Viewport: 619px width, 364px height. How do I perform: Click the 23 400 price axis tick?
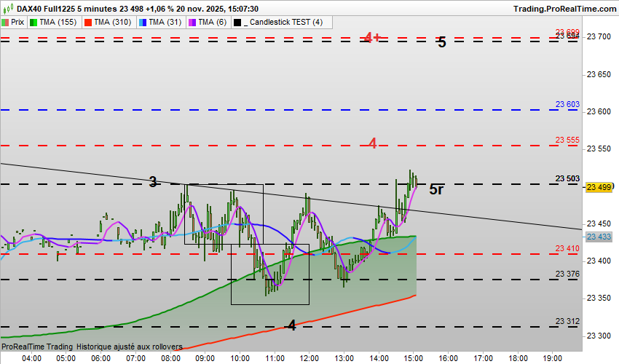599,261
